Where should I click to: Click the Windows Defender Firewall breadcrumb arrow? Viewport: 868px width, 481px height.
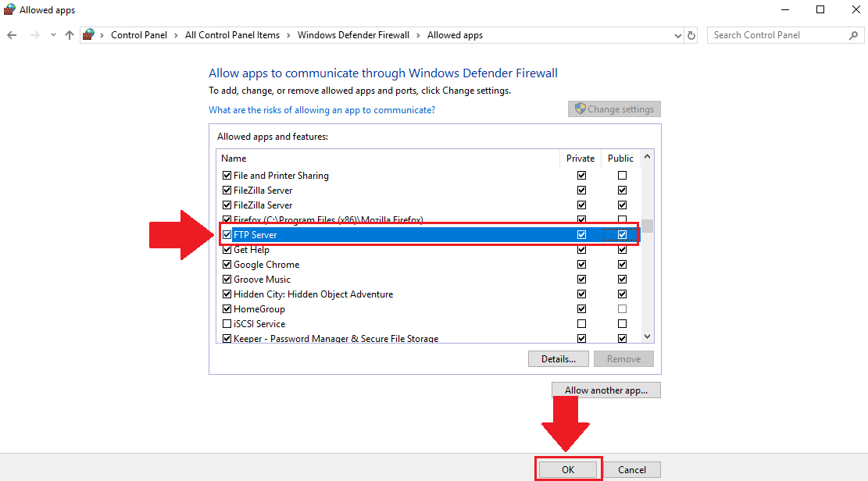point(419,35)
